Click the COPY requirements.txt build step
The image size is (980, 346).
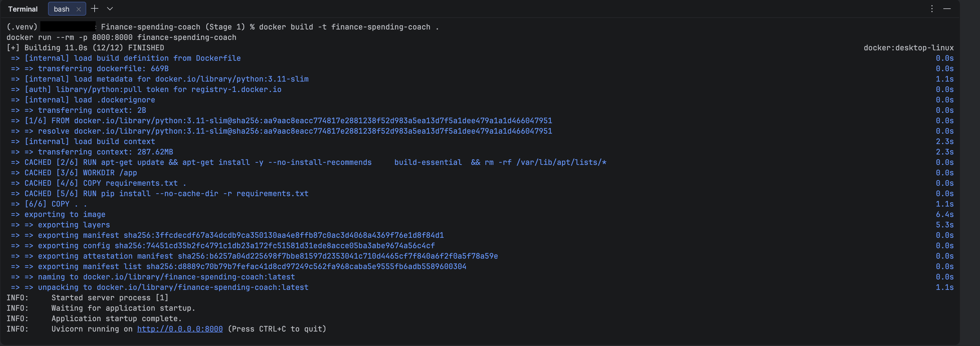click(105, 183)
